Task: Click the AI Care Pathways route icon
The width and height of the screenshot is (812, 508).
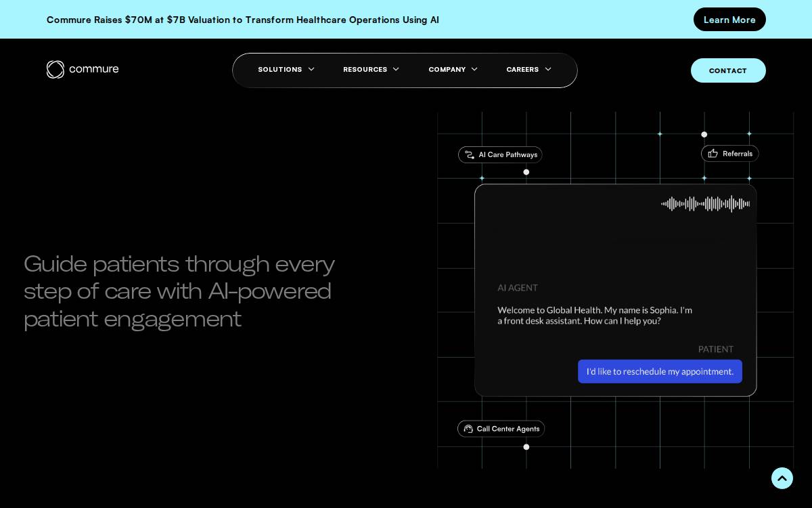Action: click(x=470, y=154)
